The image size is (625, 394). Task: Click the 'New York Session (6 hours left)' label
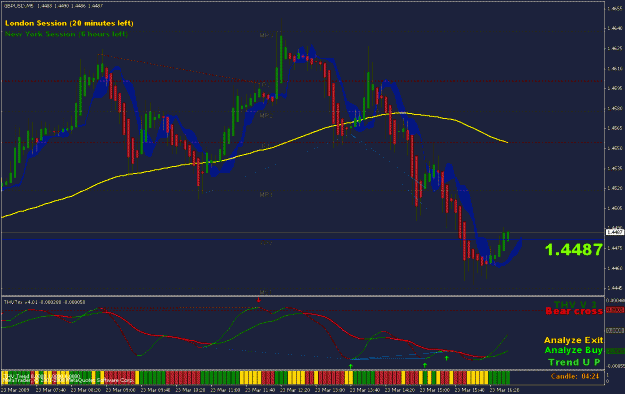coord(66,34)
